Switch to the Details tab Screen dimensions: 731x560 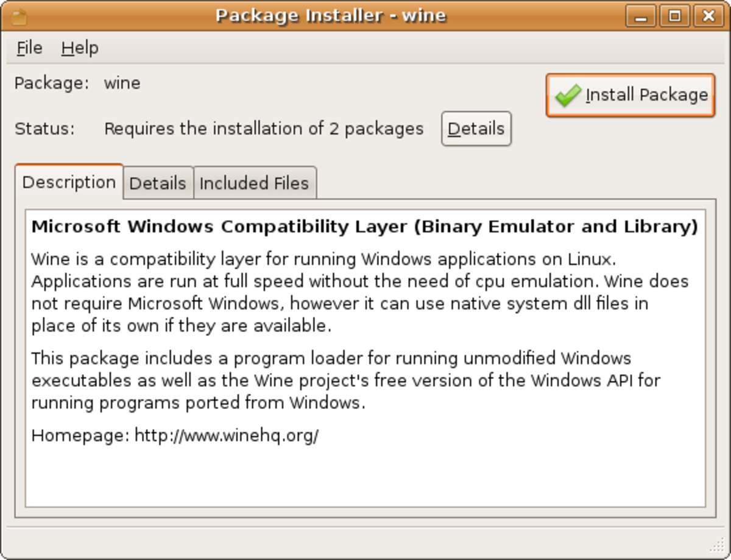coord(158,183)
